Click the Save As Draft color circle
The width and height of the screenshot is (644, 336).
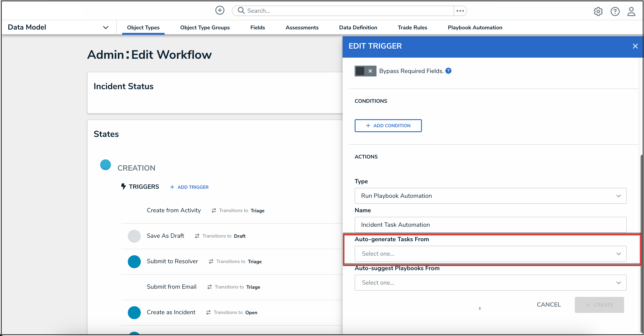pyautogui.click(x=134, y=236)
